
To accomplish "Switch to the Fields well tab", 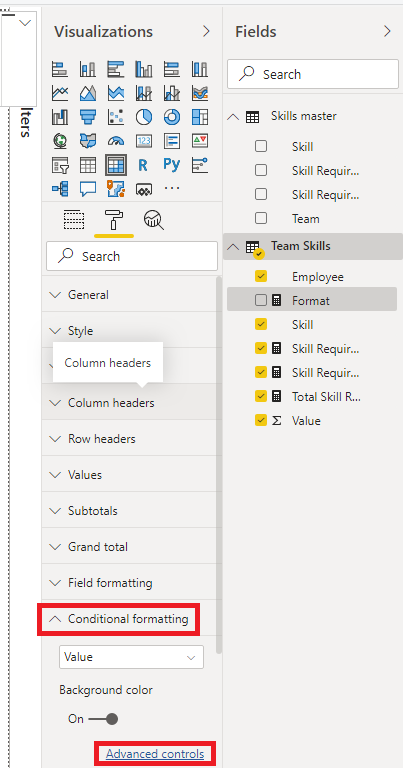I will pyautogui.click(x=74, y=220).
